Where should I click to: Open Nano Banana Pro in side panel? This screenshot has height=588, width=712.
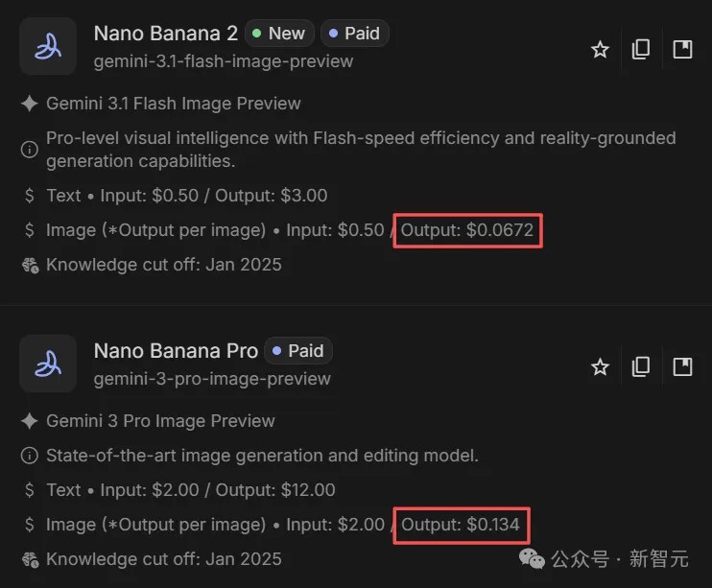pos(682,366)
